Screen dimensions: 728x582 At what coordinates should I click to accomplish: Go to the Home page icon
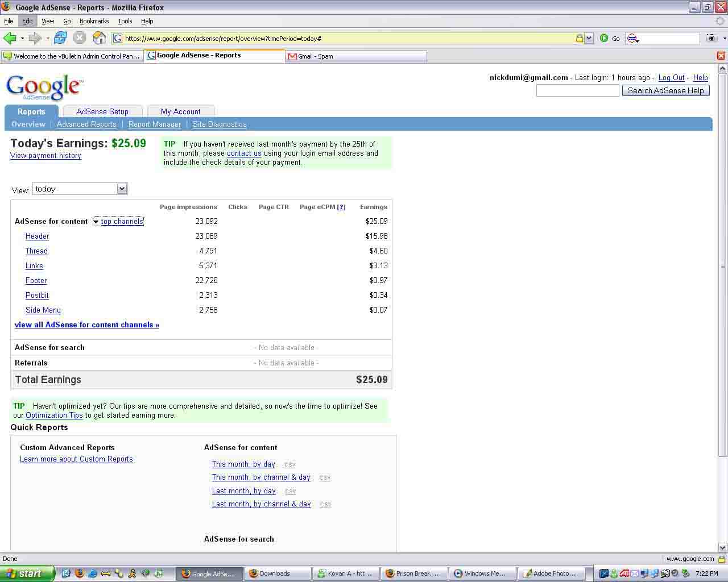tap(100, 38)
